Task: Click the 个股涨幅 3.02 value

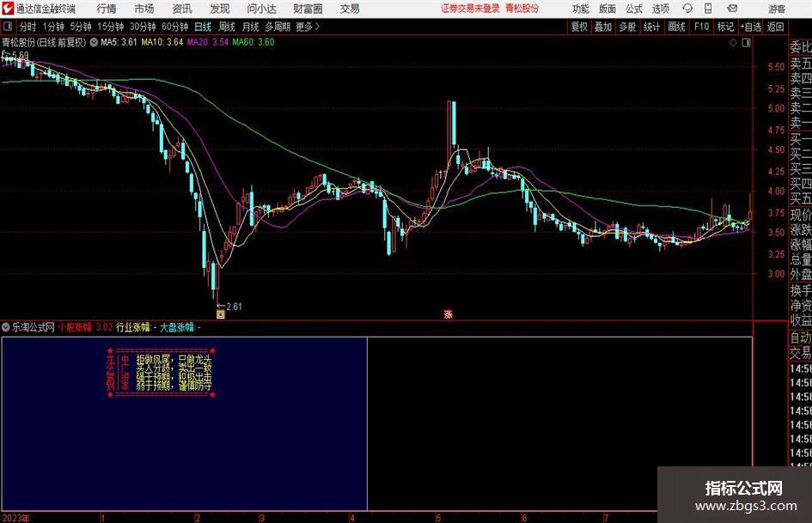Action: pos(85,327)
